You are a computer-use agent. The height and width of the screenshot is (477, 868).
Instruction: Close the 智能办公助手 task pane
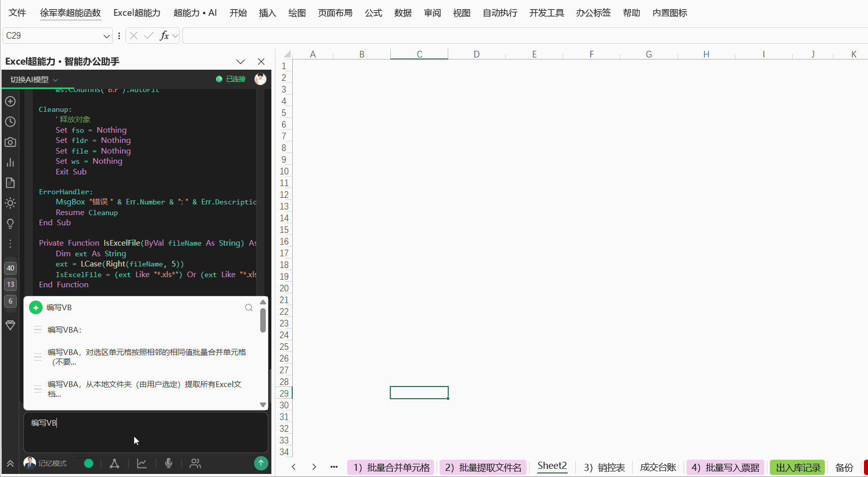(x=261, y=62)
